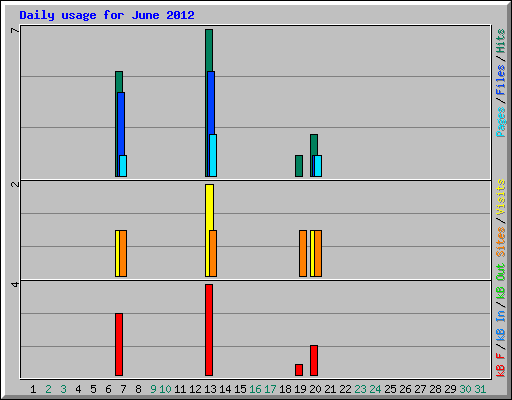Click the red kB bar for day 19
This screenshot has height=400, width=512.
(x=299, y=370)
